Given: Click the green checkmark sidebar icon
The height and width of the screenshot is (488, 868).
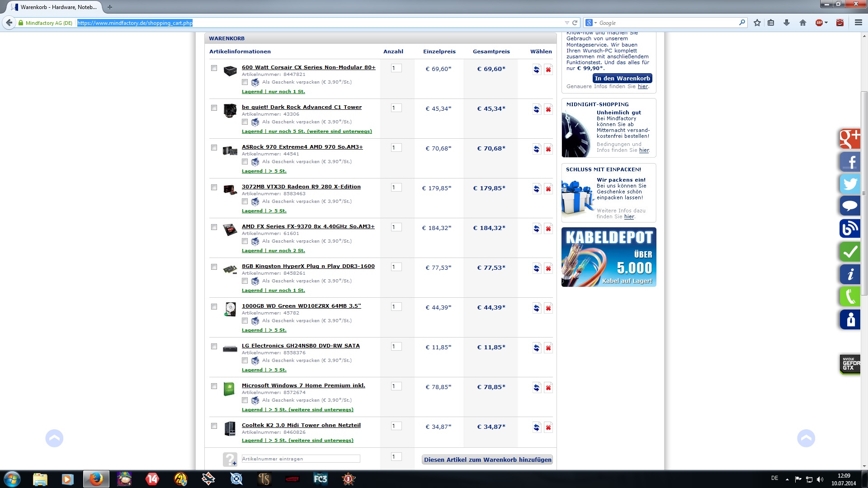Looking at the screenshot, I should (850, 251).
